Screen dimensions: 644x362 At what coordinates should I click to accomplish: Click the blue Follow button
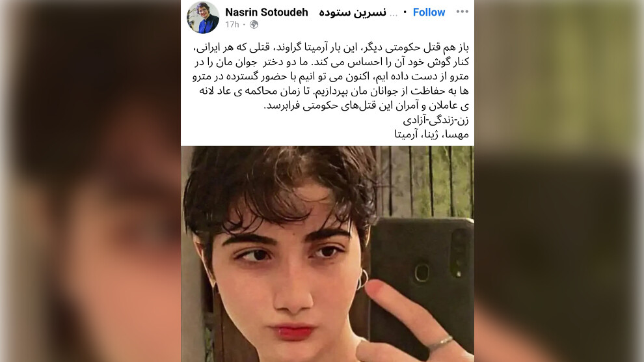429,12
